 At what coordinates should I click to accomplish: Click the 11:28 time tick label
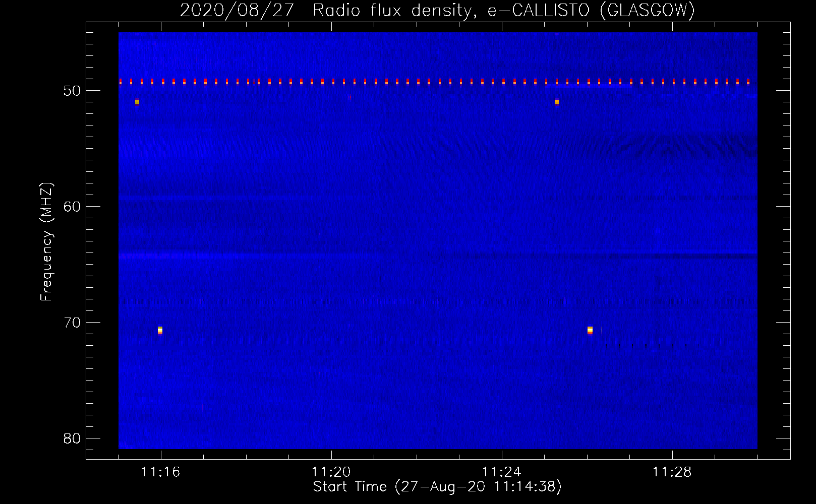point(672,472)
